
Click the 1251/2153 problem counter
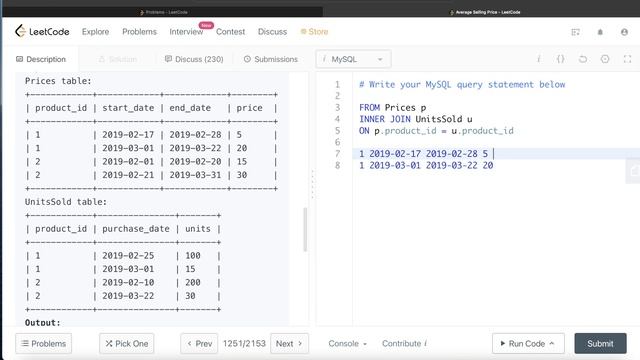point(244,344)
